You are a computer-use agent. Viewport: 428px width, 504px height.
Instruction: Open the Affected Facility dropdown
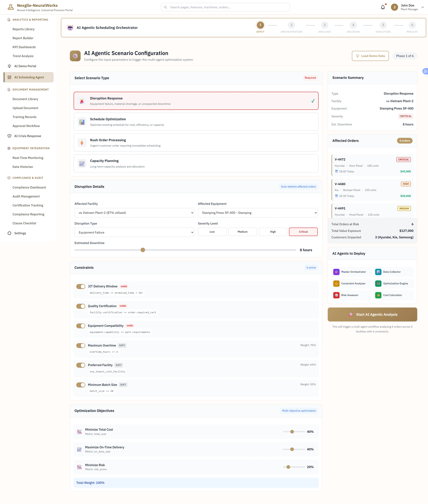pyautogui.click(x=134, y=213)
